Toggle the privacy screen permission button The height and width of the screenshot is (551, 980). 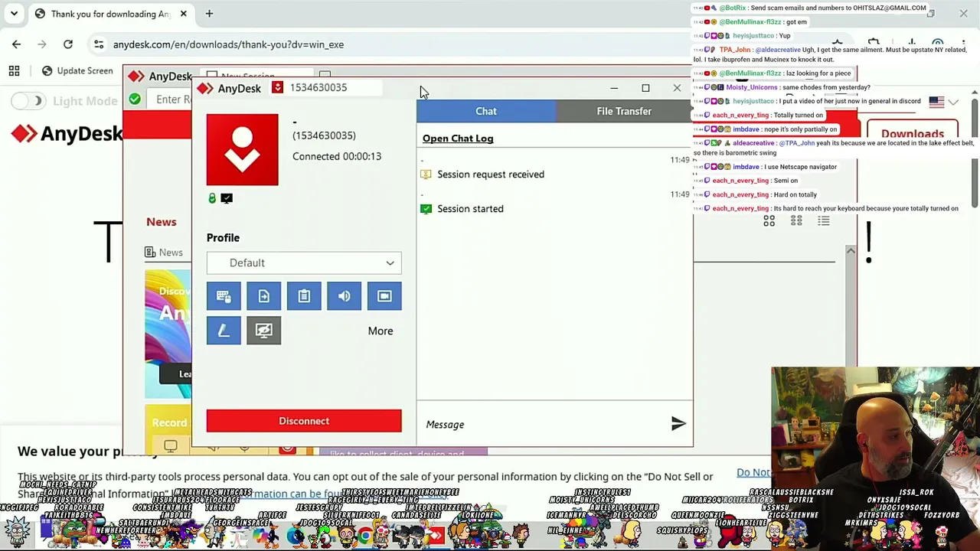coord(263,331)
